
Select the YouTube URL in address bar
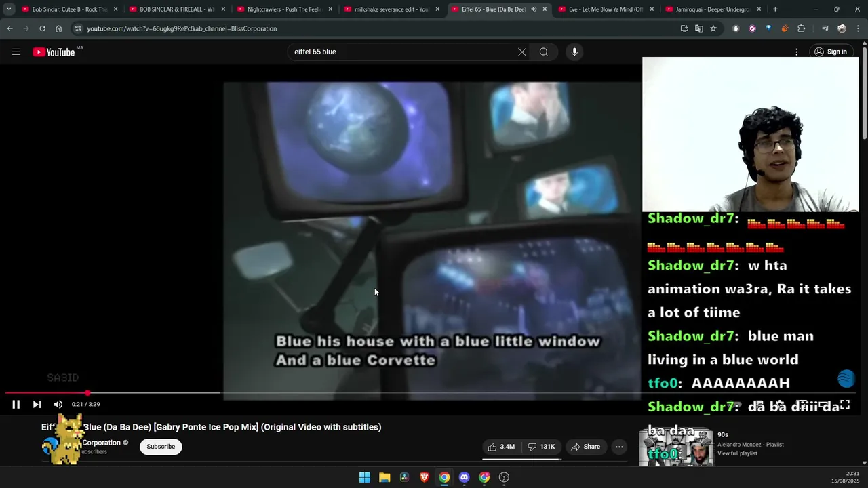182,28
